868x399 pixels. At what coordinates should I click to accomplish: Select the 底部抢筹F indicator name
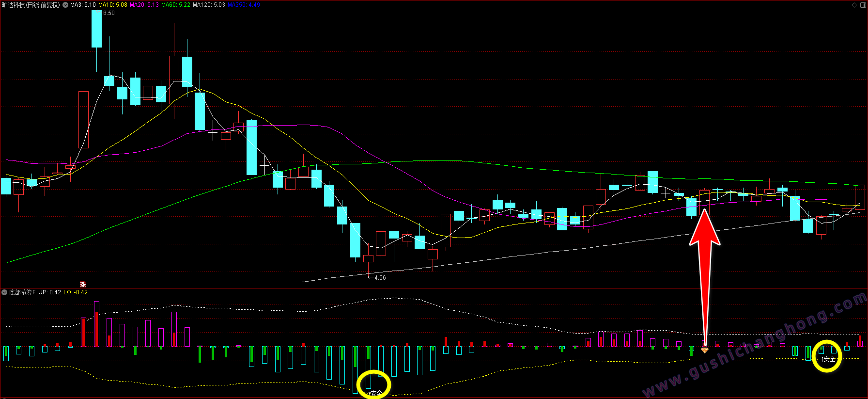pyautogui.click(x=22, y=292)
